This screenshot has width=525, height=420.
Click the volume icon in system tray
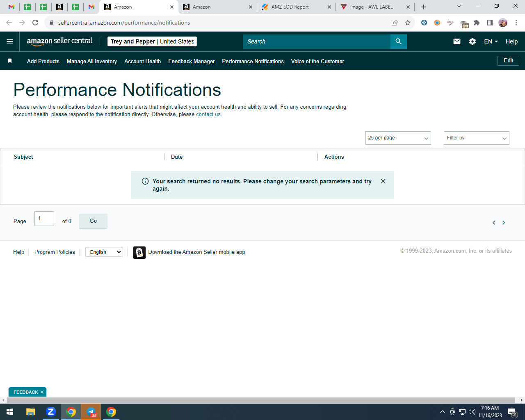(472, 412)
